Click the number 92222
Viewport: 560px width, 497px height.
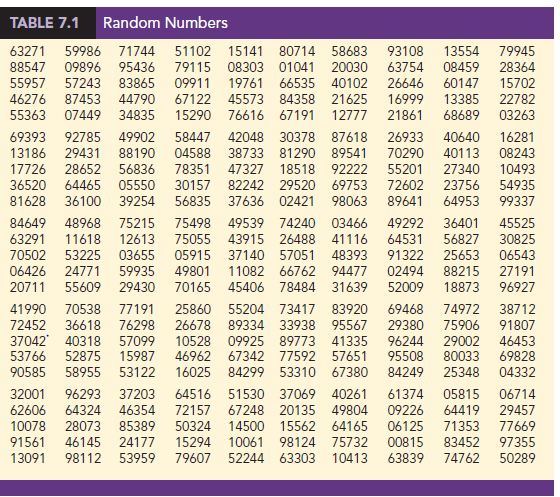pos(349,169)
